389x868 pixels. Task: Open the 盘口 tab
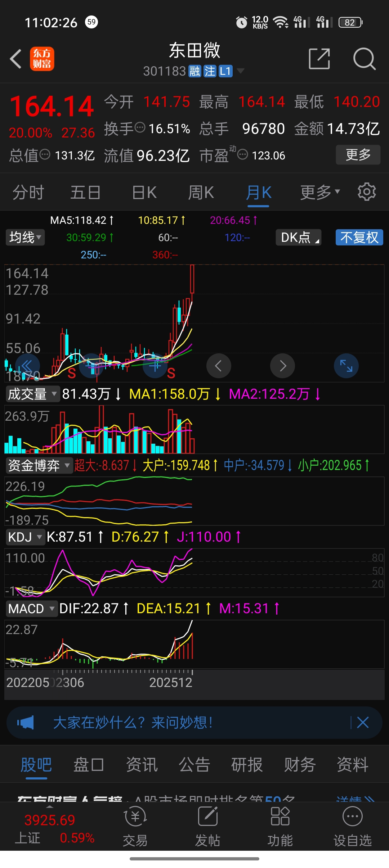(89, 765)
